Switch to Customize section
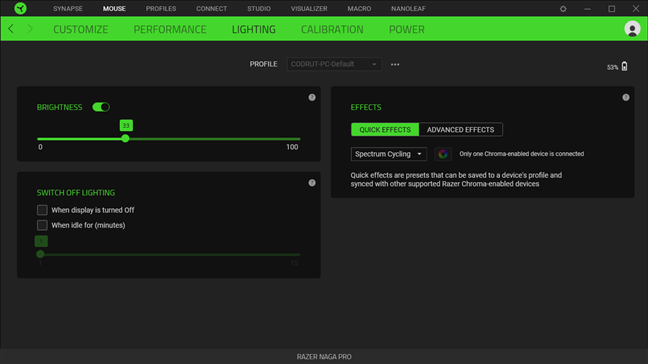Viewport: 648px width, 364px height. [x=81, y=29]
